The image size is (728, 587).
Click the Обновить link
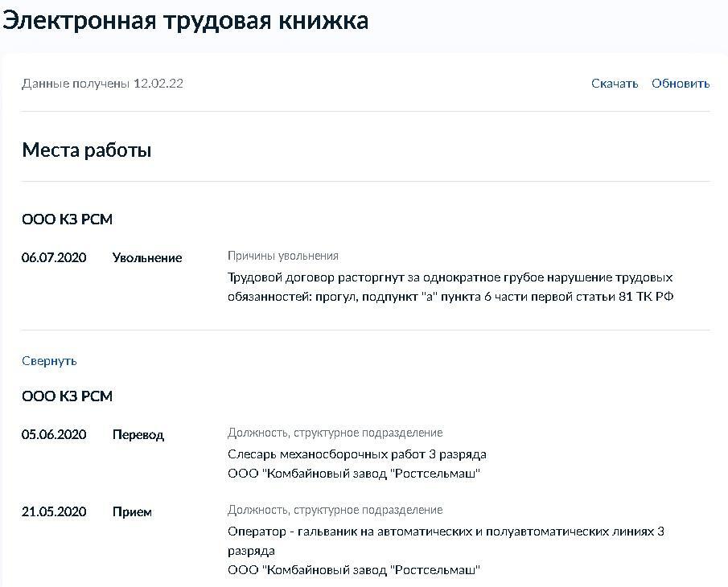[x=681, y=84]
